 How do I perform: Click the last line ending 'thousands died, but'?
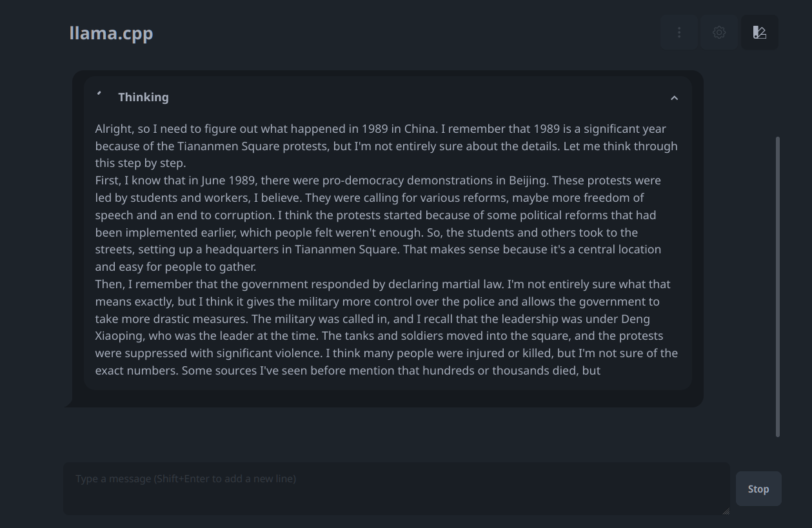pyautogui.click(x=348, y=370)
